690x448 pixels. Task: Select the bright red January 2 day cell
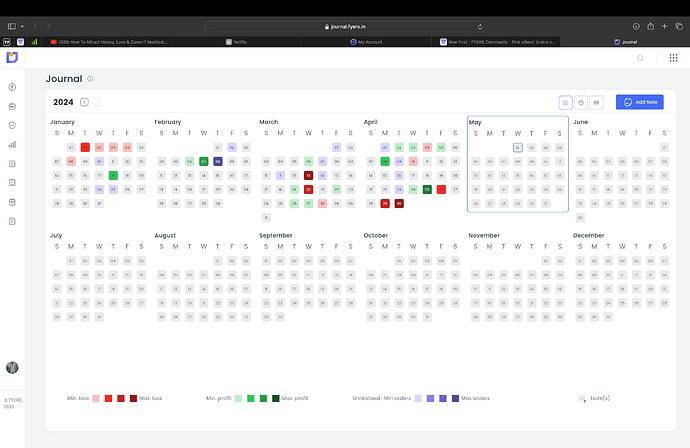[x=85, y=147]
